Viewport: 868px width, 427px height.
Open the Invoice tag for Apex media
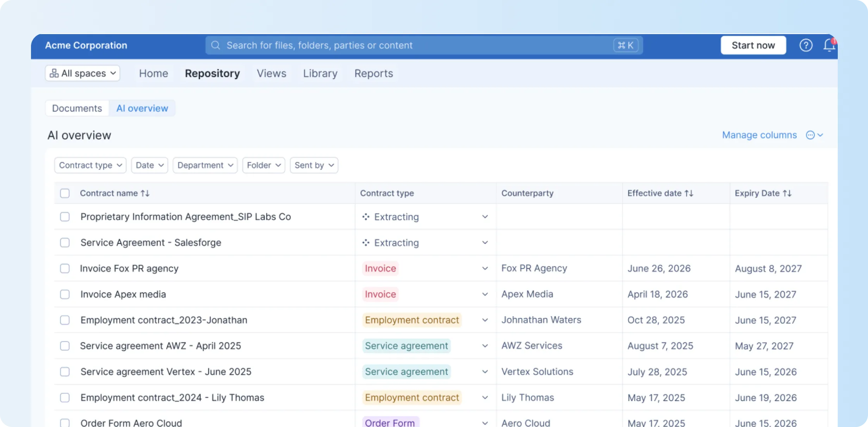[381, 294]
